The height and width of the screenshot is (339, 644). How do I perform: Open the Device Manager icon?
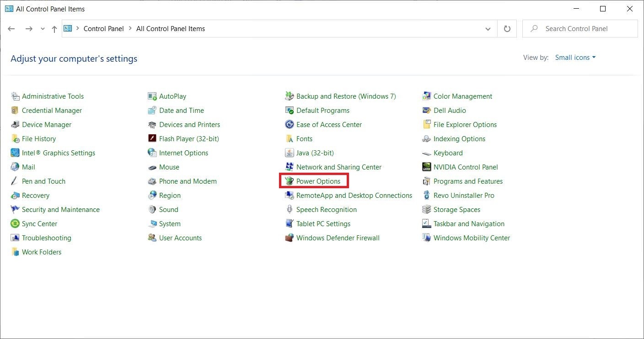coord(15,125)
